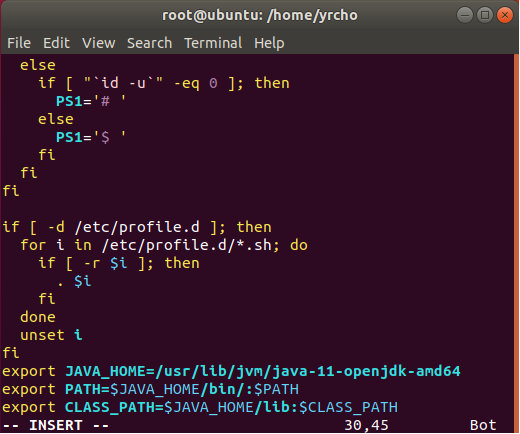The image size is (520, 434).
Task: Place cursor on export PATH line
Action: (150, 389)
